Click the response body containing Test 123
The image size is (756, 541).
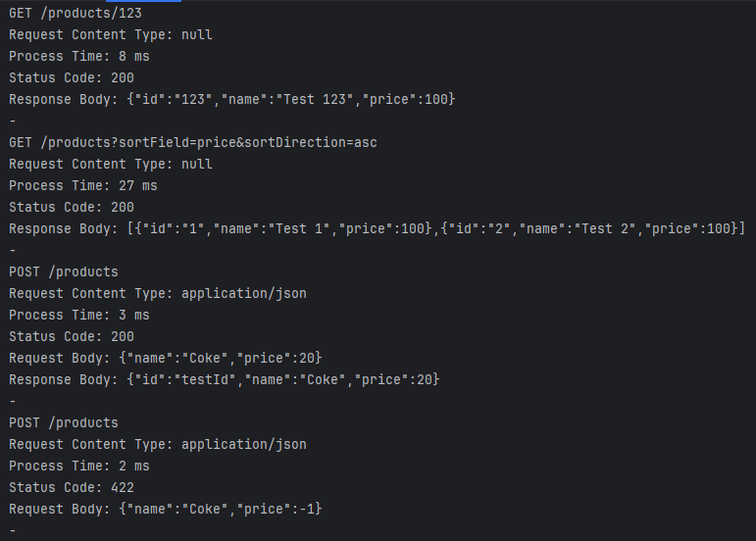[232, 99]
